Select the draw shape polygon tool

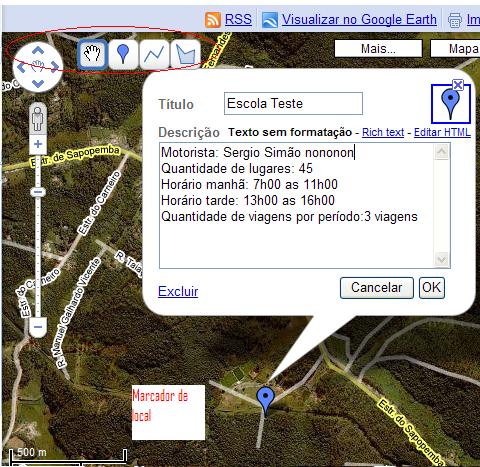(185, 54)
